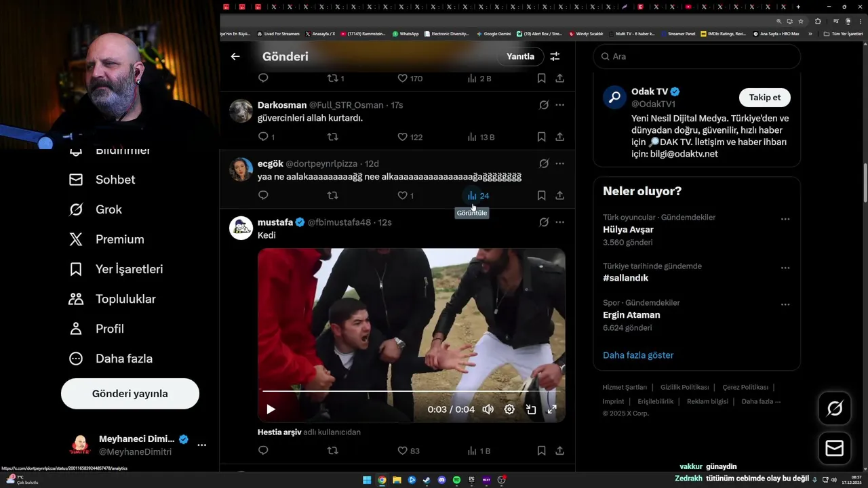Open Steam from the Windows taskbar

427,480
